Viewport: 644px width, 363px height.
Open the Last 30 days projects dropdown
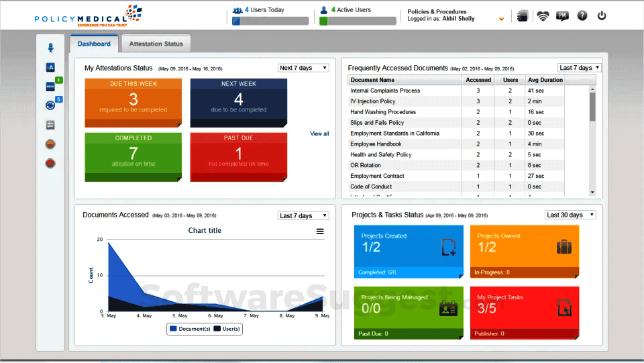click(570, 215)
